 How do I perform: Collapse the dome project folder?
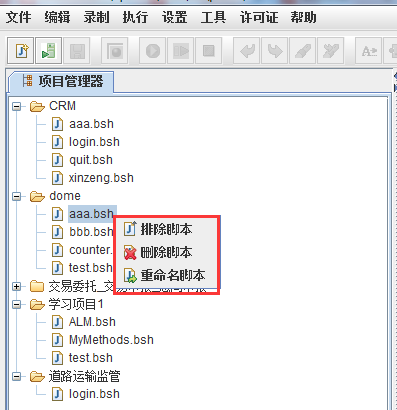16,197
